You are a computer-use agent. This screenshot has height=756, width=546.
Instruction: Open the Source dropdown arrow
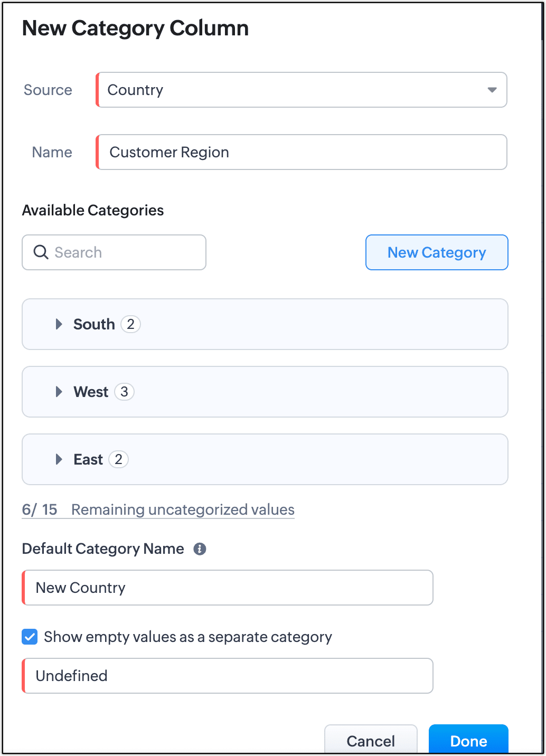pyautogui.click(x=492, y=90)
